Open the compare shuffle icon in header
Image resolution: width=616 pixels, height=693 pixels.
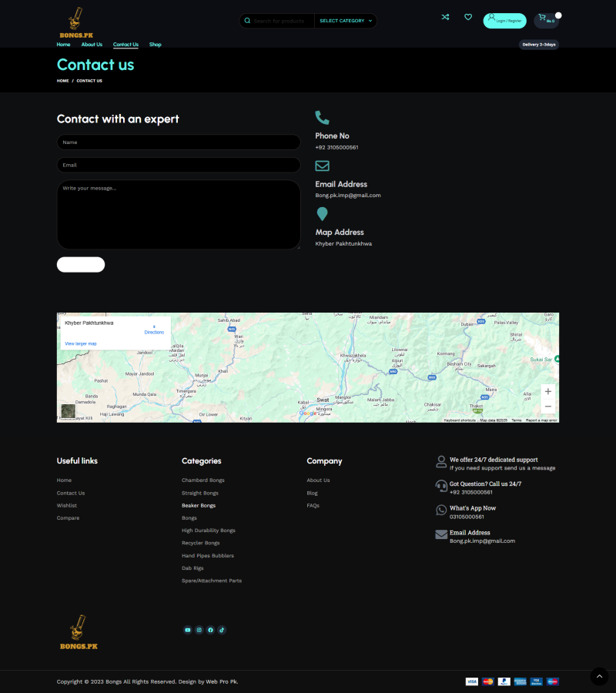tap(445, 17)
